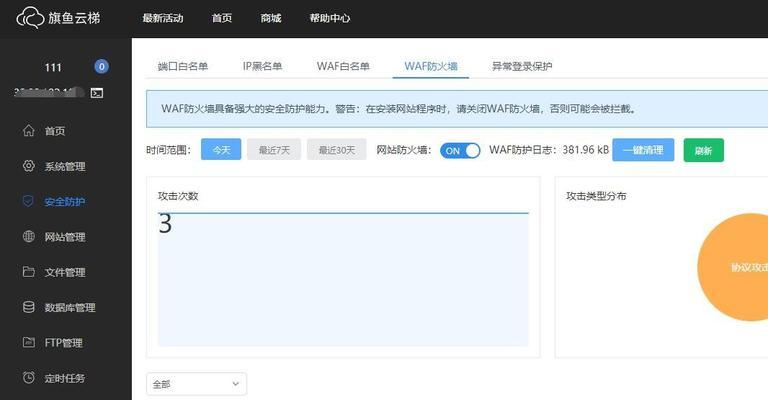
Task: Open 数据库管理 in the left sidebar
Action: coord(70,307)
